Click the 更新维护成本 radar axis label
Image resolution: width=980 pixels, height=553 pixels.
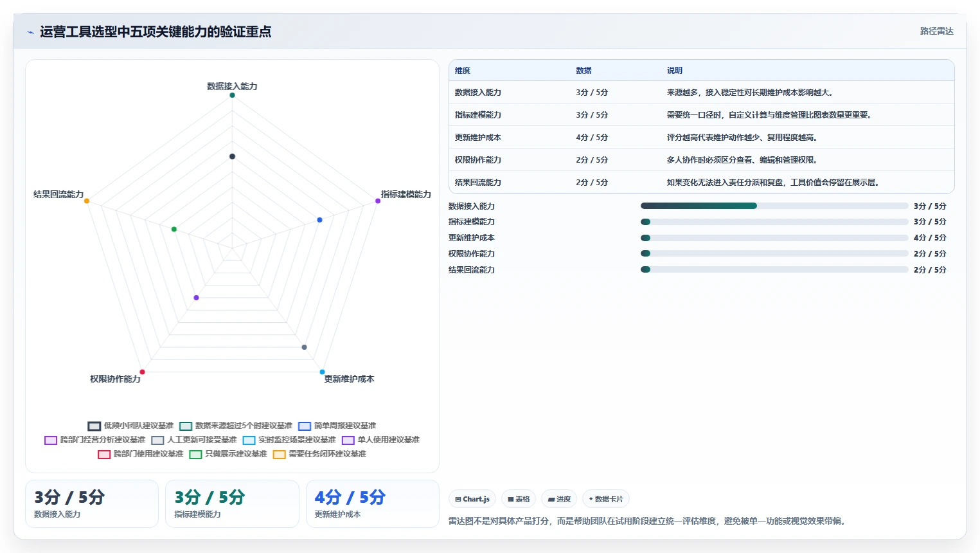349,379
